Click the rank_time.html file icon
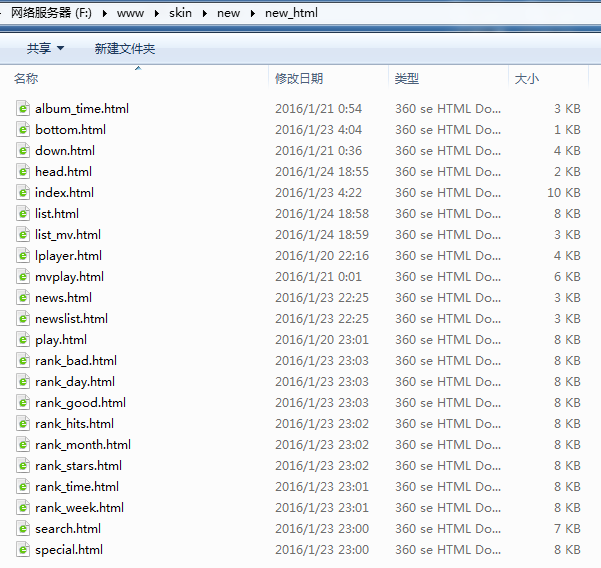This screenshot has width=601, height=568. coord(23,487)
